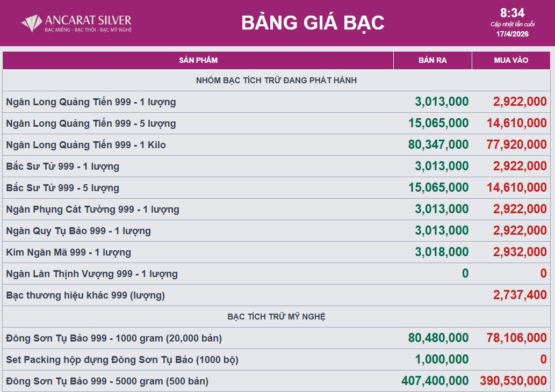The width and height of the screenshot is (555, 392).
Task: Click the NHÓM BẠC TÍCH TRỮ ĐANG PHÁT HÀNH heading
Action: tap(276, 81)
